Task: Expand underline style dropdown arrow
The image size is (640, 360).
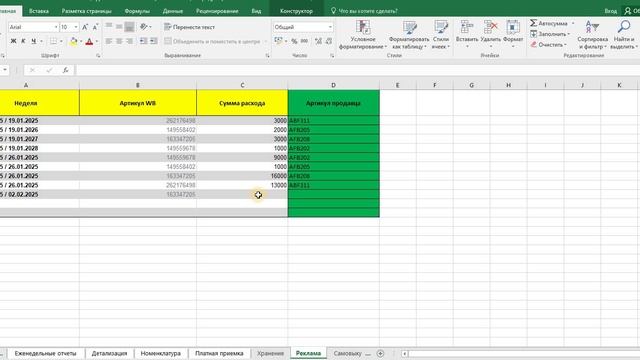Action: coord(41,41)
